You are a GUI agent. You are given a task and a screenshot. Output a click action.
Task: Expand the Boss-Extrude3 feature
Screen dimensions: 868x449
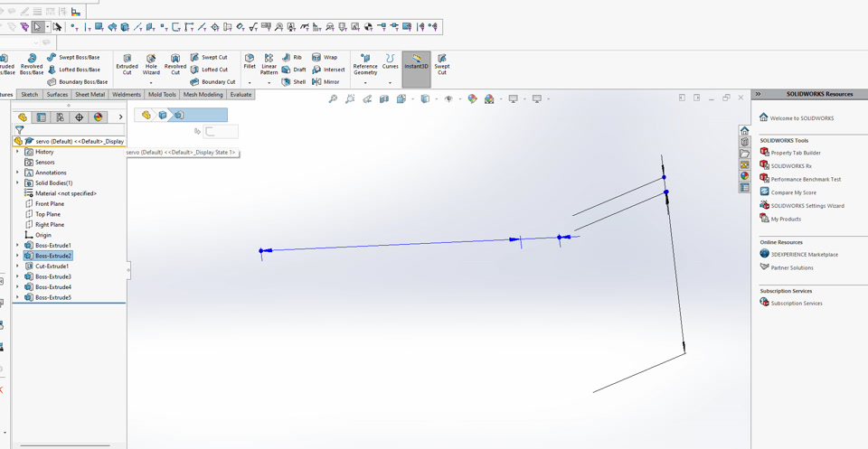click(17, 276)
